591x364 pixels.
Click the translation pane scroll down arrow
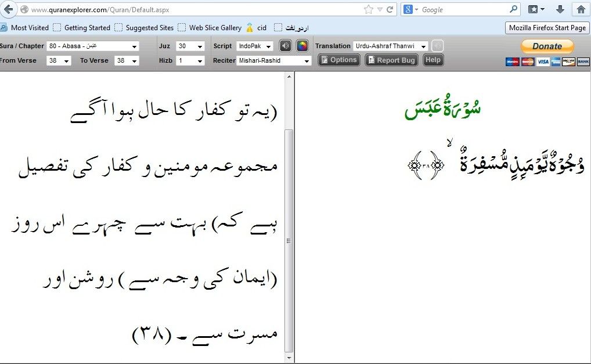pyautogui.click(x=289, y=358)
